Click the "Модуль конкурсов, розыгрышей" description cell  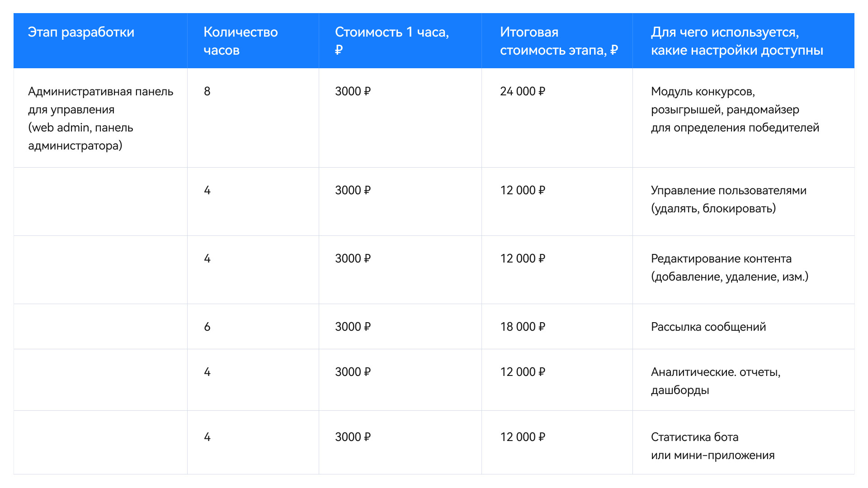tap(735, 109)
